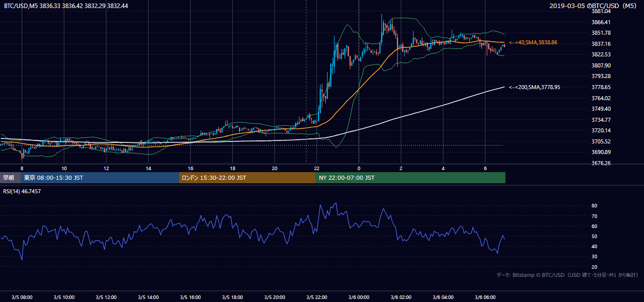Click hour label 14 under the price chart
Viewport: 644px width, 302px height.
pyautogui.click(x=148, y=168)
